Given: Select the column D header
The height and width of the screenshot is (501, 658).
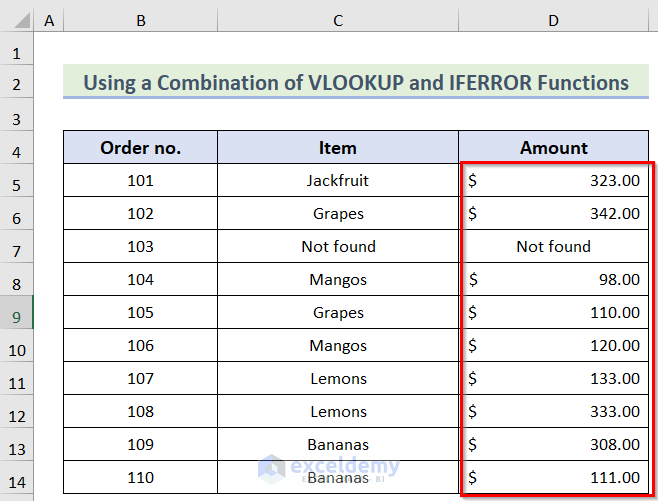Looking at the screenshot, I should 554,18.
